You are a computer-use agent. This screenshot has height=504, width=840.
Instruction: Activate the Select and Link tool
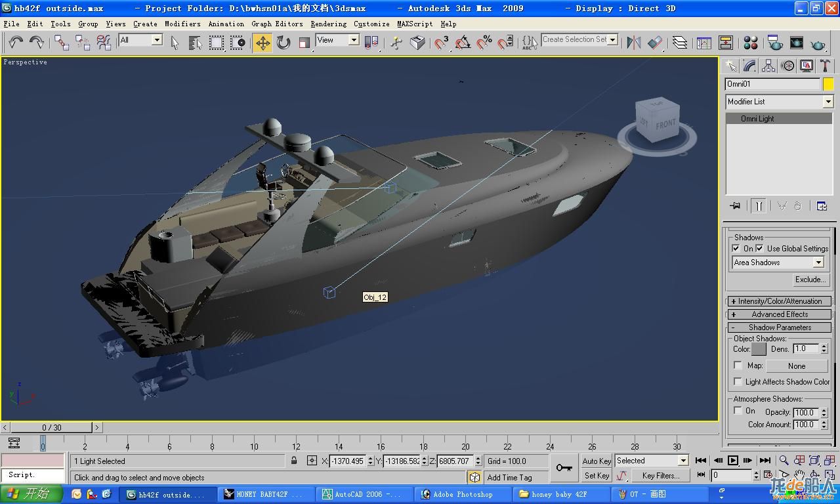pyautogui.click(x=62, y=43)
